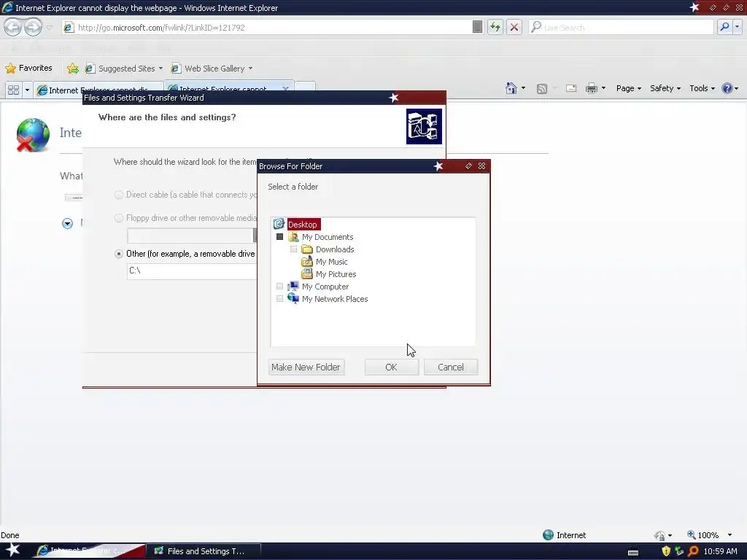
Task: Open the Quick Tabs dropdown arrow
Action: (x=27, y=90)
